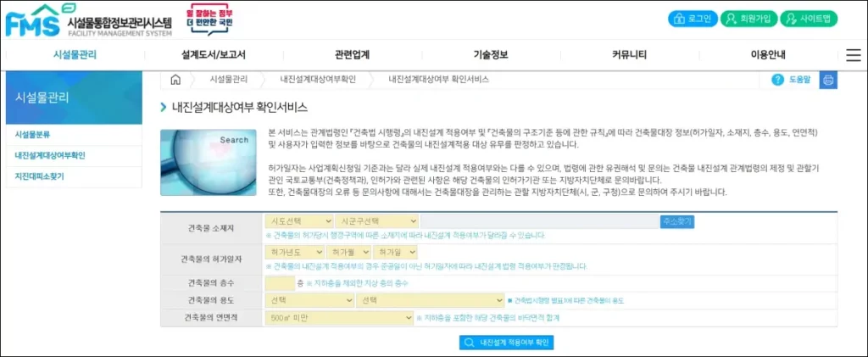Screen dimensions: 868x357
Task: Expand the 시도선택 province dropdown
Action: tap(299, 220)
